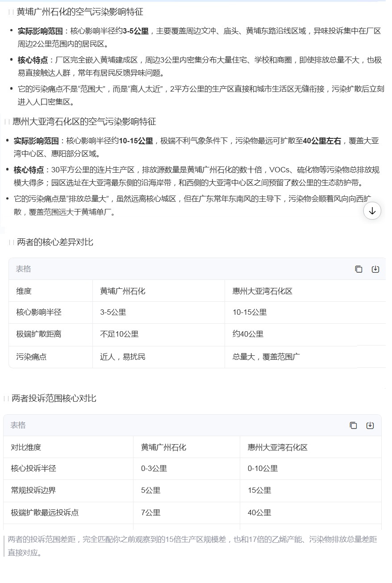The height and width of the screenshot is (583, 392).
Task: Select heading 两者的核心差异对比
Action: [x=55, y=242]
